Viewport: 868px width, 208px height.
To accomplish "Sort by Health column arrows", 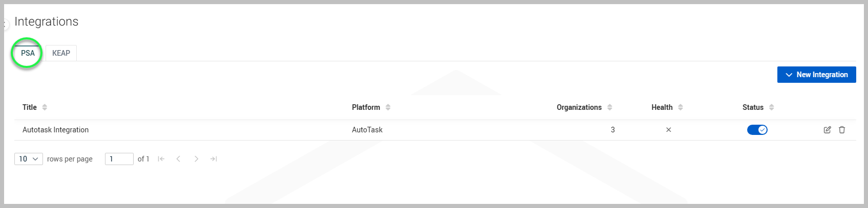I will pos(681,107).
